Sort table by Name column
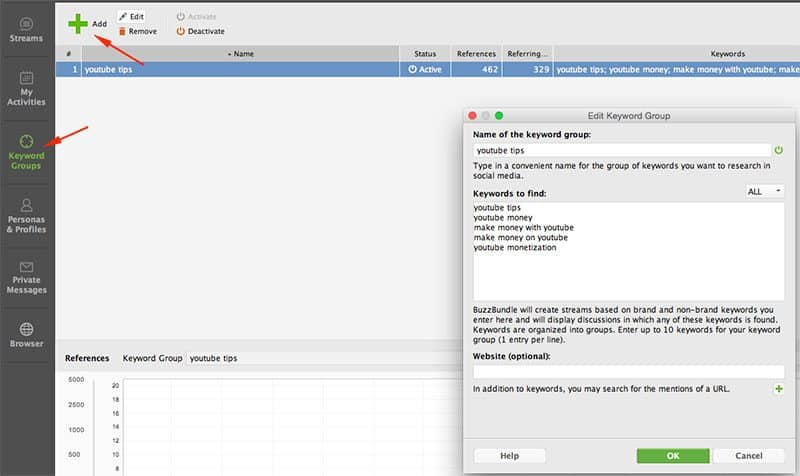 (x=240, y=54)
